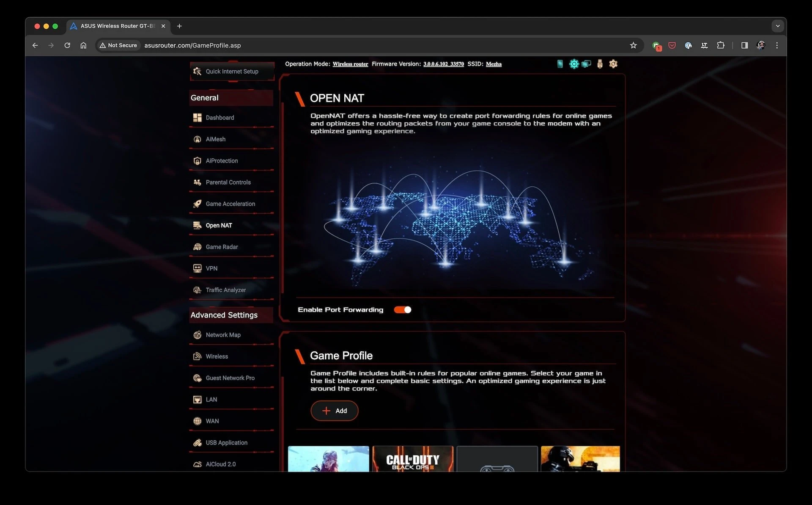This screenshot has height=505, width=812.
Task: Go to browser home page
Action: pyautogui.click(x=83, y=45)
